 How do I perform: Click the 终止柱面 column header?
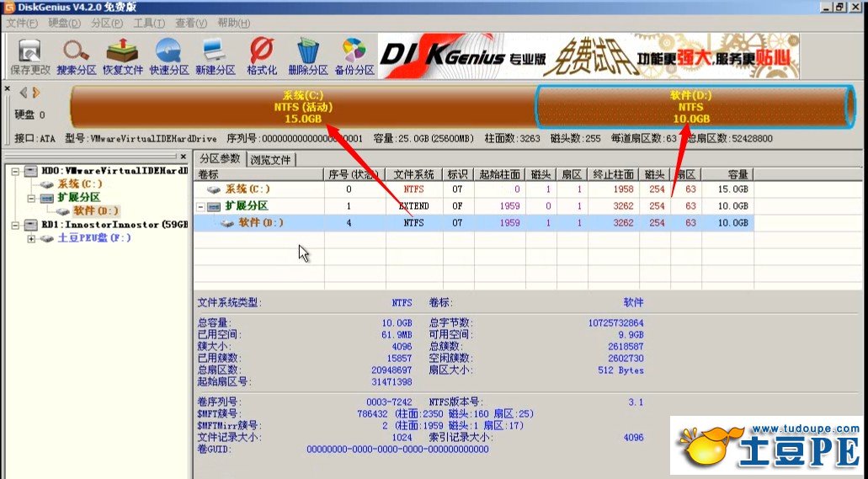(614, 174)
